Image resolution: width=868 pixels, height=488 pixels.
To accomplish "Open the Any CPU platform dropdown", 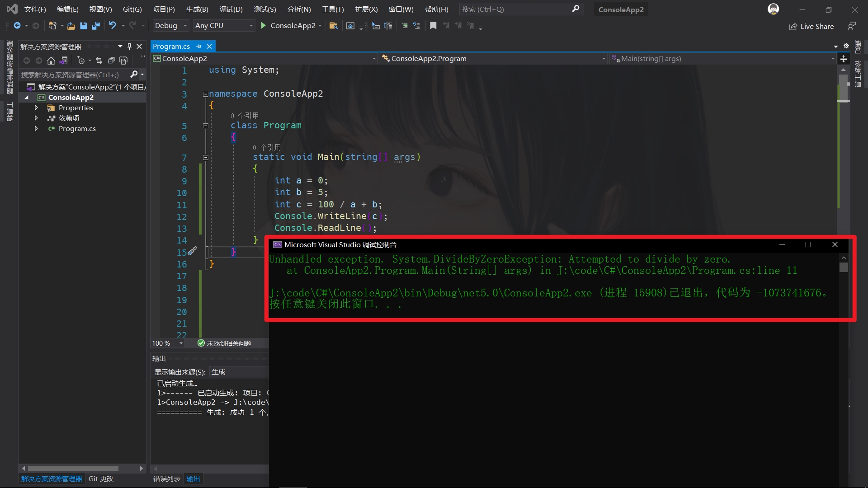I will [224, 26].
